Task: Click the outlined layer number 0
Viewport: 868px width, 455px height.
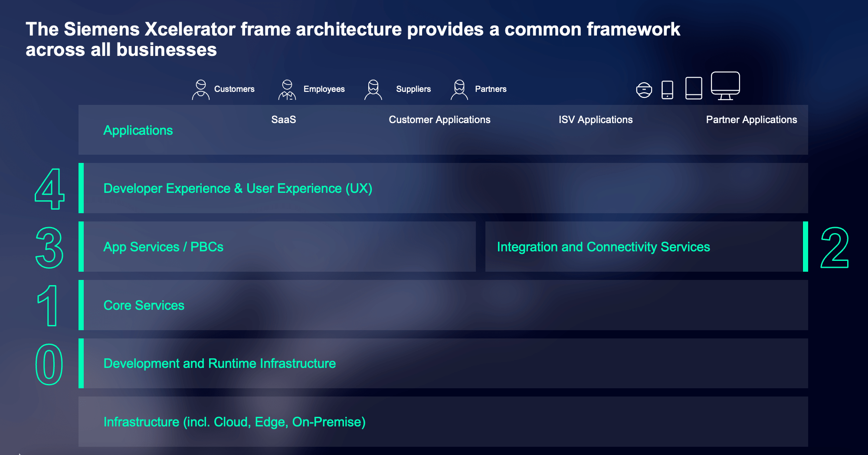Action: coord(49,364)
